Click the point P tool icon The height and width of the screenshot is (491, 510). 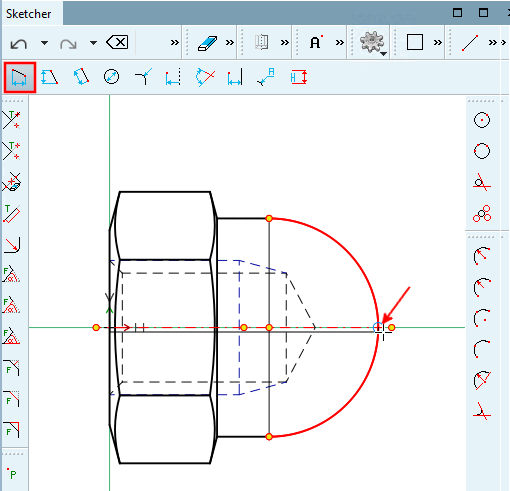coord(12,473)
